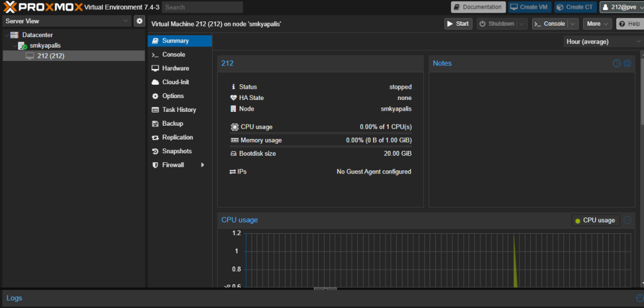Click the smkyapalis node server icon
Image resolution: width=644 pixels, height=308 pixels.
[22, 46]
